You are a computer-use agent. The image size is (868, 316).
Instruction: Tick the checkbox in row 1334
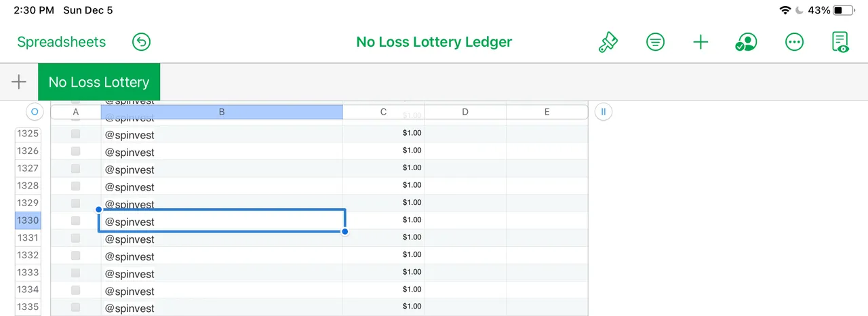(x=76, y=290)
